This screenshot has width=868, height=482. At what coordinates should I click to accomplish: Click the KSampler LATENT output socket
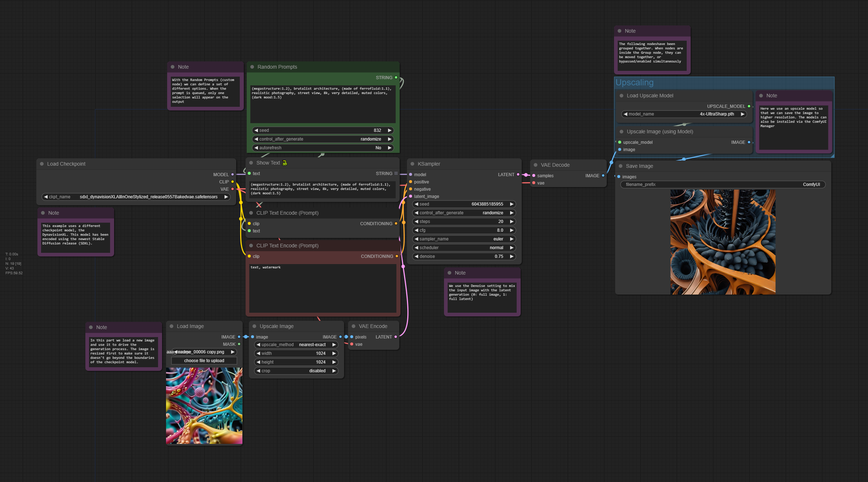(518, 175)
